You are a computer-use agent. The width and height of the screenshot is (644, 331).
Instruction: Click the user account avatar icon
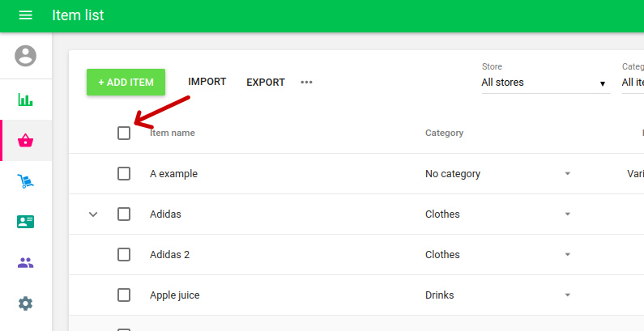pos(26,56)
